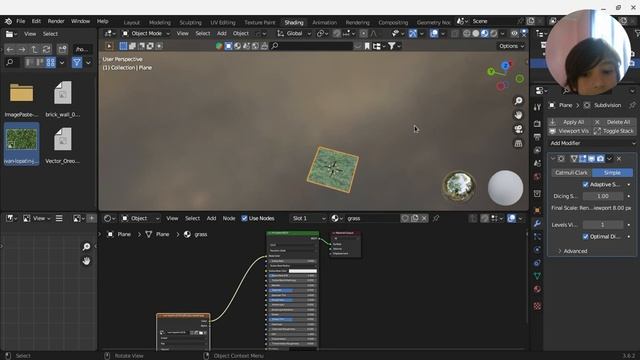Toggle file browser filter funnel

point(77,62)
